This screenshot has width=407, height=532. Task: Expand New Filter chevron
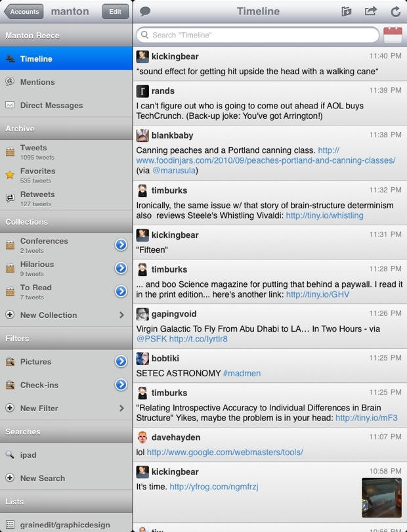click(x=121, y=408)
